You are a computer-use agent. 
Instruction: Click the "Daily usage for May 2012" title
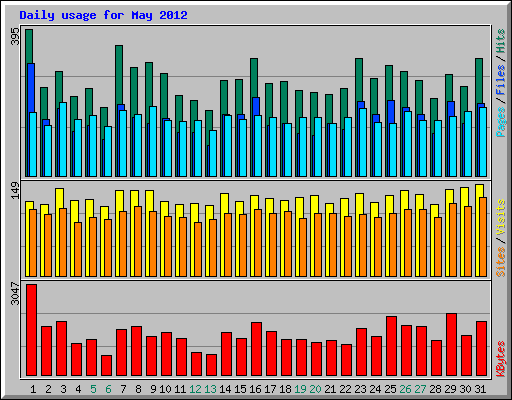103,15
